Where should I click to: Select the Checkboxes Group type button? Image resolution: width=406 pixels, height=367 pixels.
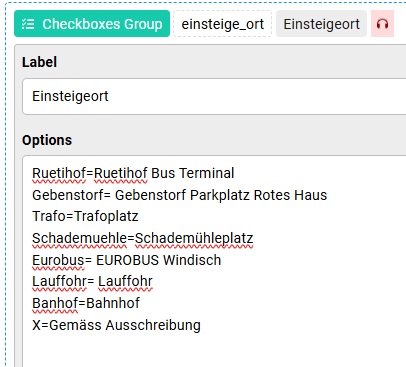[x=92, y=24]
